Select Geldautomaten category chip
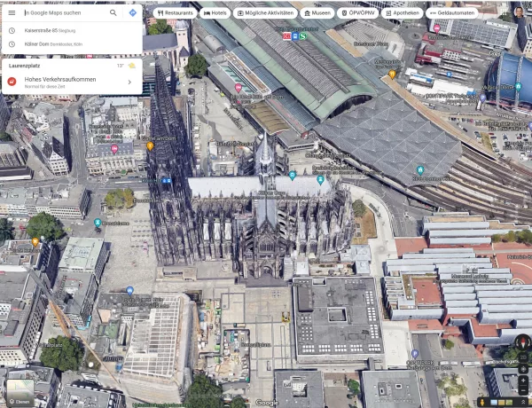 (x=451, y=13)
